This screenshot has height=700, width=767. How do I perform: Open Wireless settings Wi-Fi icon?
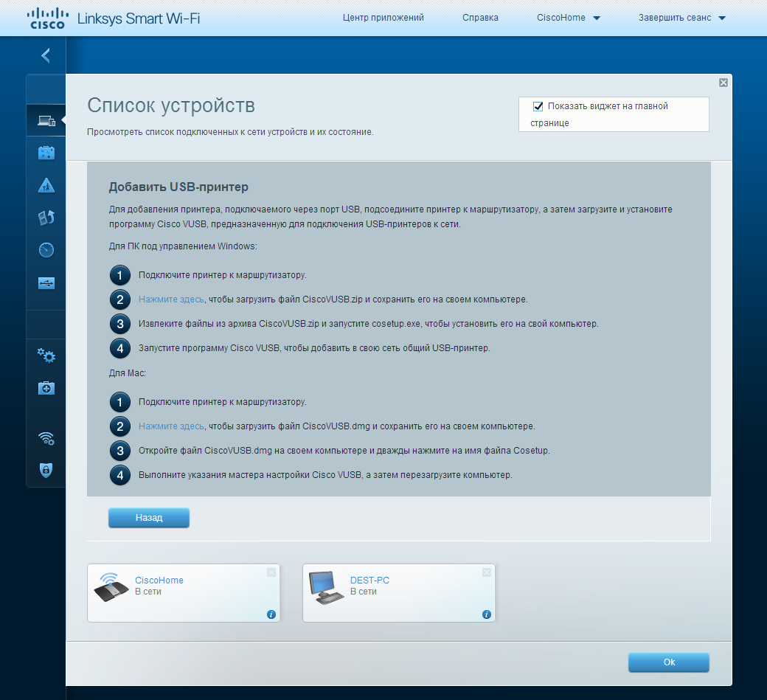(x=46, y=438)
